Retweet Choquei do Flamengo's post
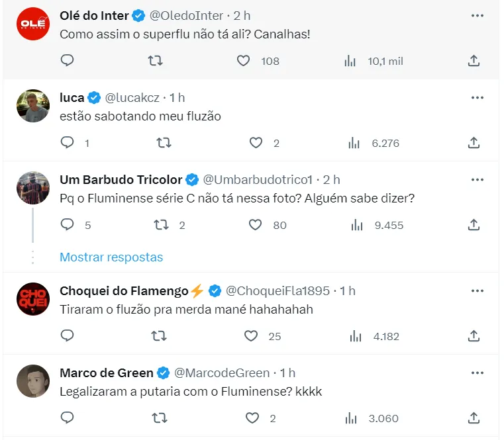504x440 pixels. [159, 336]
